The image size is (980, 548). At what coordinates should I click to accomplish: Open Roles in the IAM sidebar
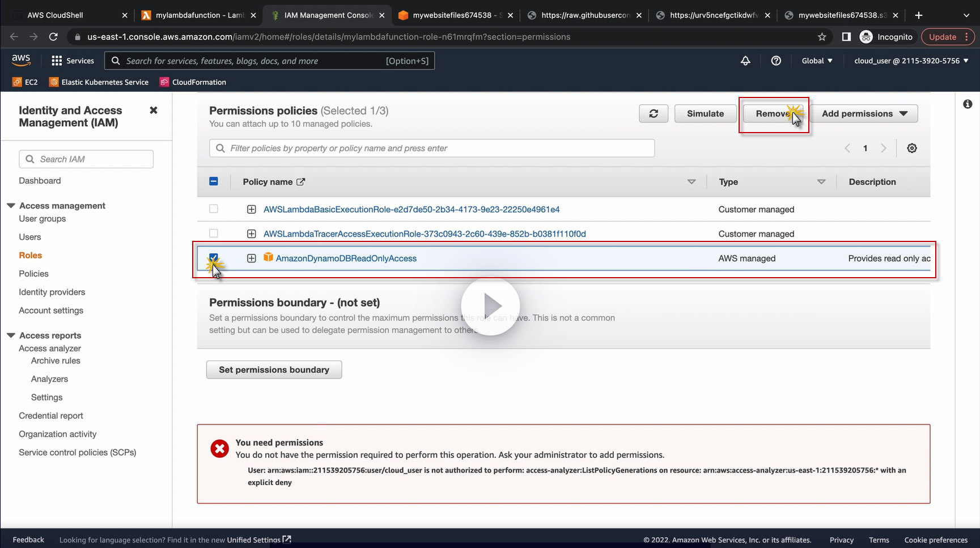pyautogui.click(x=31, y=255)
